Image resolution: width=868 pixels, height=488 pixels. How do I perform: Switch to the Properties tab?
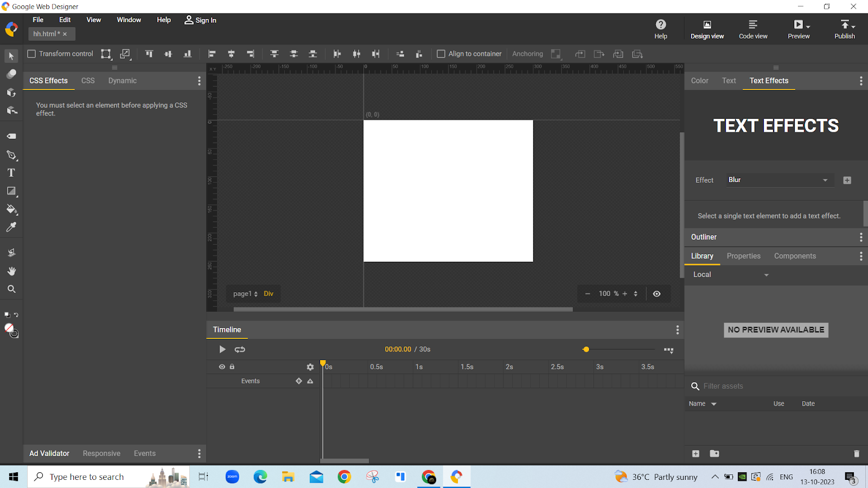743,256
